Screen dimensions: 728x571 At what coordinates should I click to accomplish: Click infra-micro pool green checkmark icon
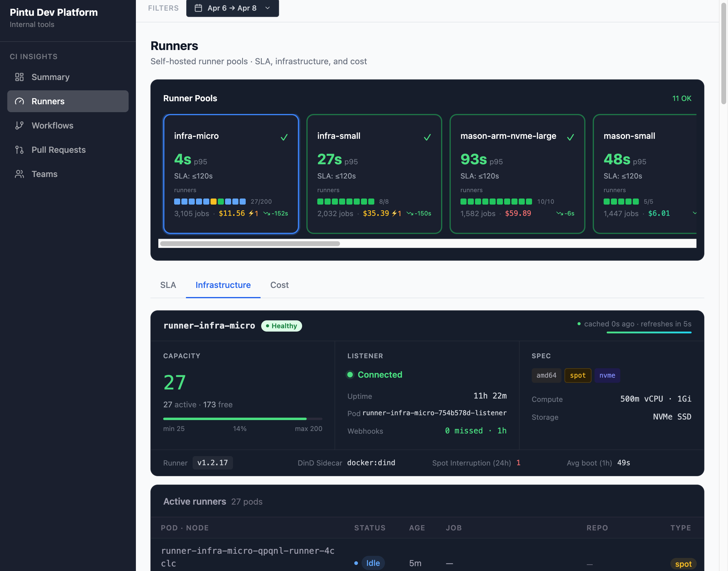(284, 137)
